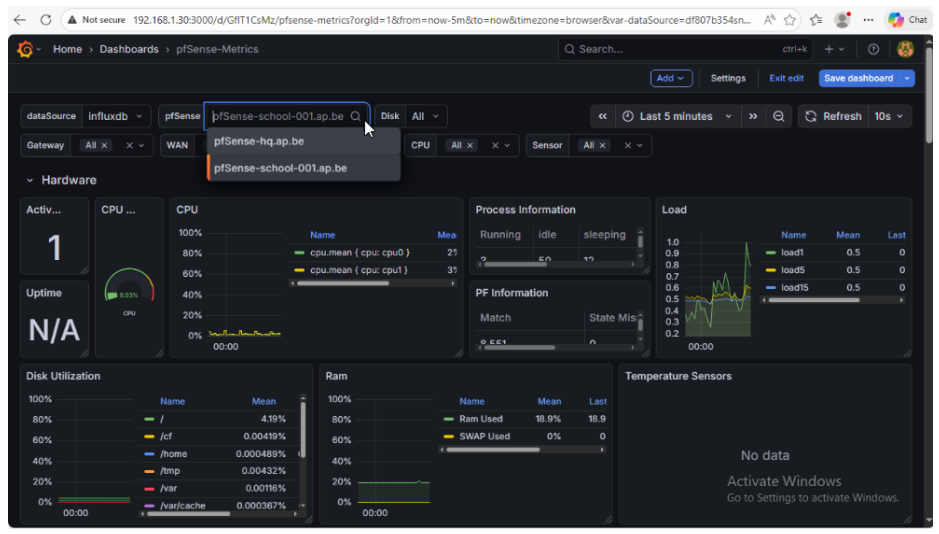939x534 pixels.
Task: Click search magnifier in pfSense field
Action: [x=355, y=116]
